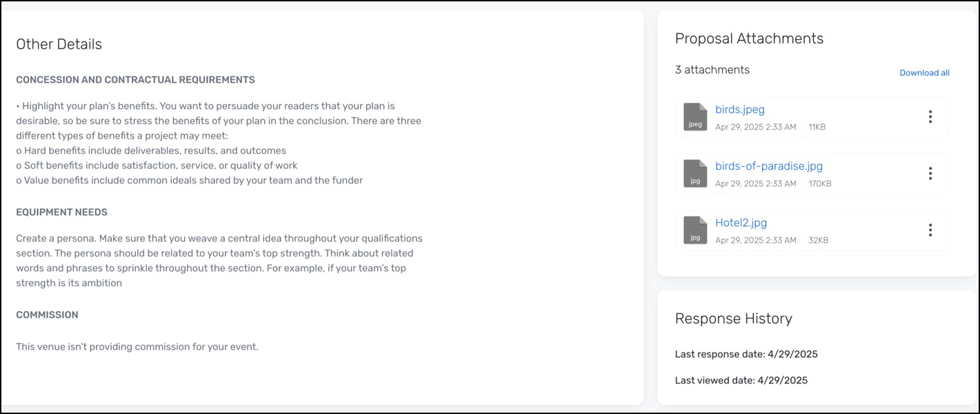The height and width of the screenshot is (414, 980).
Task: Click the jpg file icon beside birds-of-paradise.jpg
Action: click(695, 174)
